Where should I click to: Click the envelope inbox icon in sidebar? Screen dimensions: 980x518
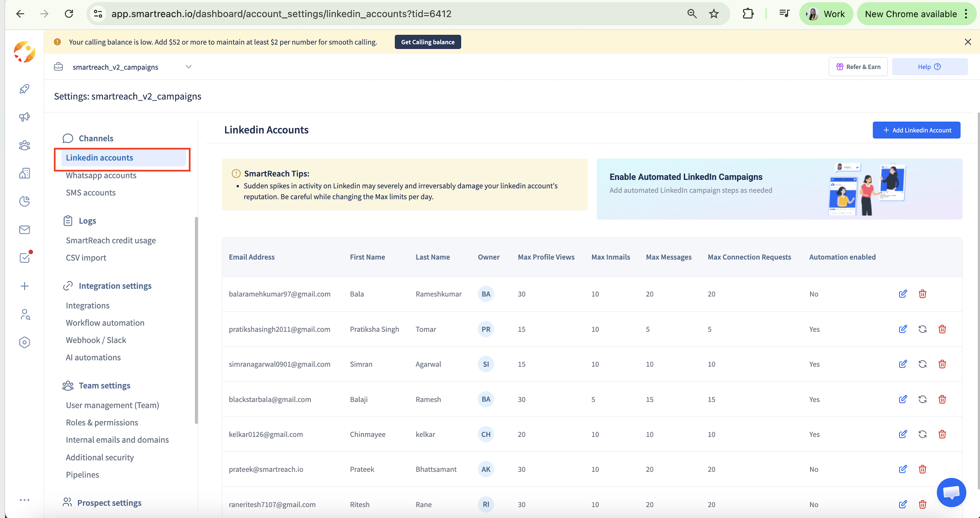[24, 230]
